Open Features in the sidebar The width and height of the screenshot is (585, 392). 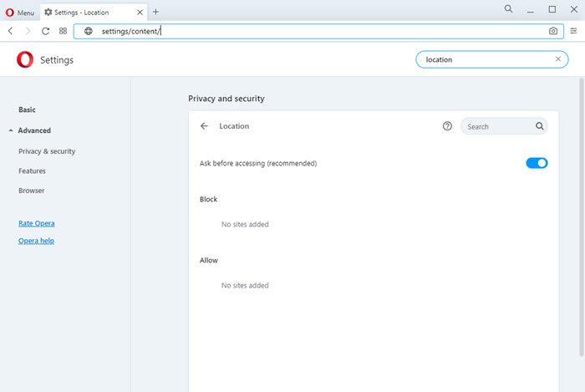(32, 171)
